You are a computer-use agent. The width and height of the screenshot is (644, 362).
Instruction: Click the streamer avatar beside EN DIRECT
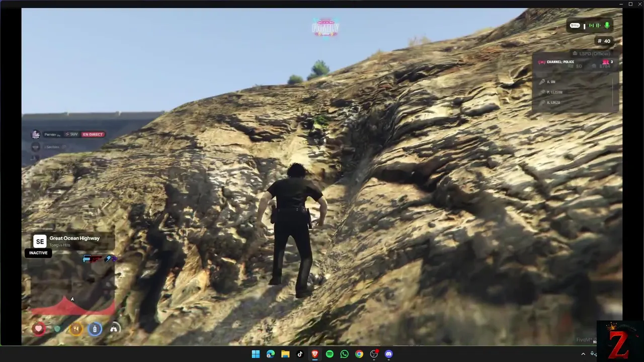pos(36,134)
